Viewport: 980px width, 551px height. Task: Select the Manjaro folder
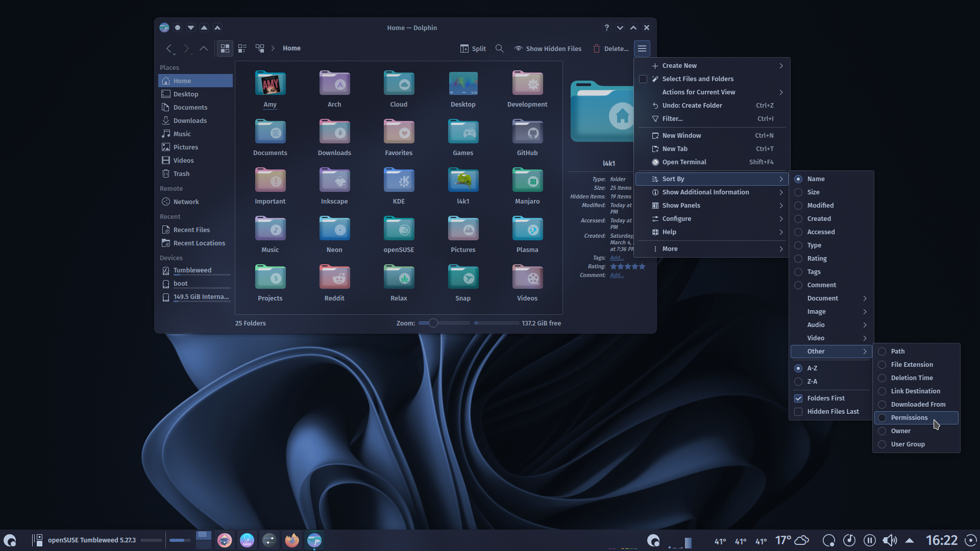(x=527, y=186)
